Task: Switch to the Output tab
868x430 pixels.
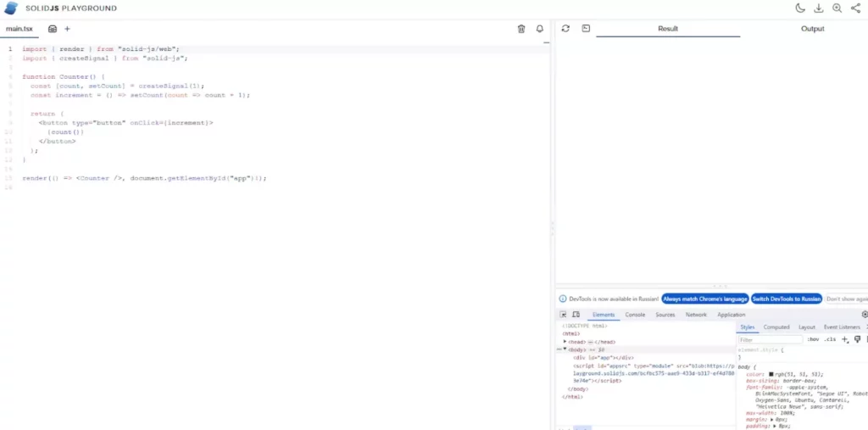Action: click(812, 29)
